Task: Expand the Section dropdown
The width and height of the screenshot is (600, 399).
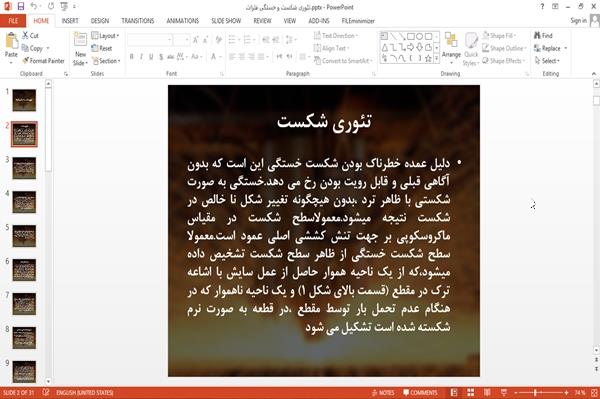Action: [106, 61]
